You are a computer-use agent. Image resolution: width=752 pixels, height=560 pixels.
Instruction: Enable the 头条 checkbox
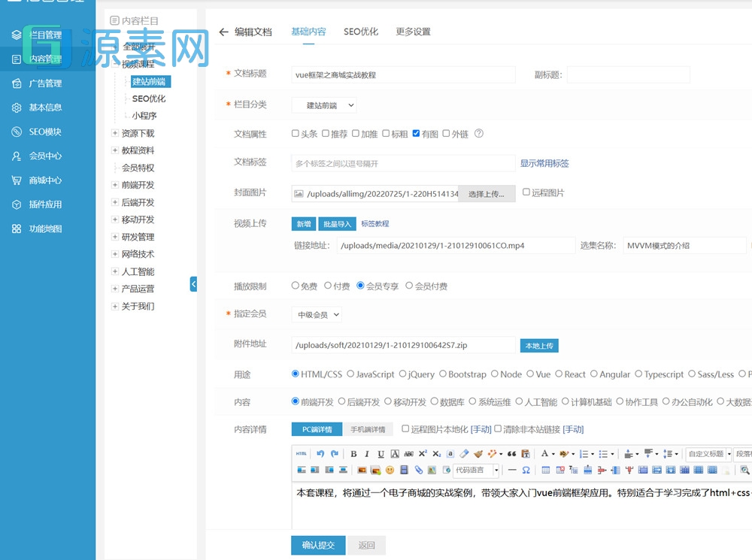coord(295,132)
